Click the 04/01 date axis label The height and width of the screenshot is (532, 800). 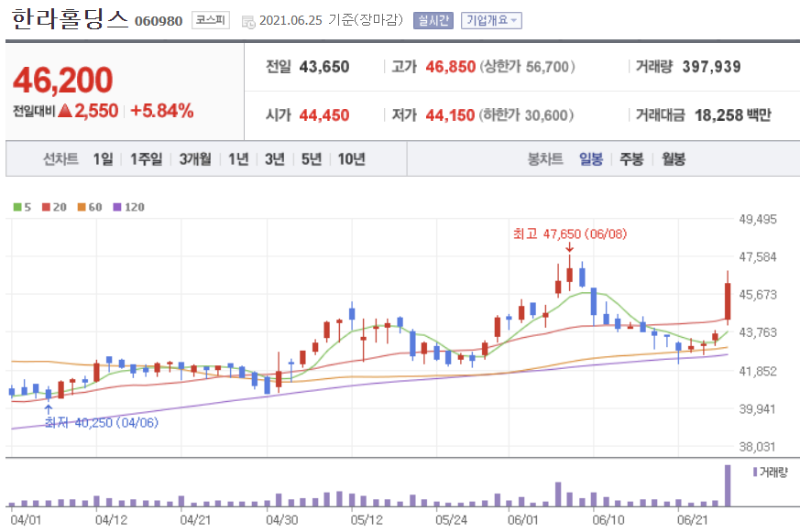26,520
